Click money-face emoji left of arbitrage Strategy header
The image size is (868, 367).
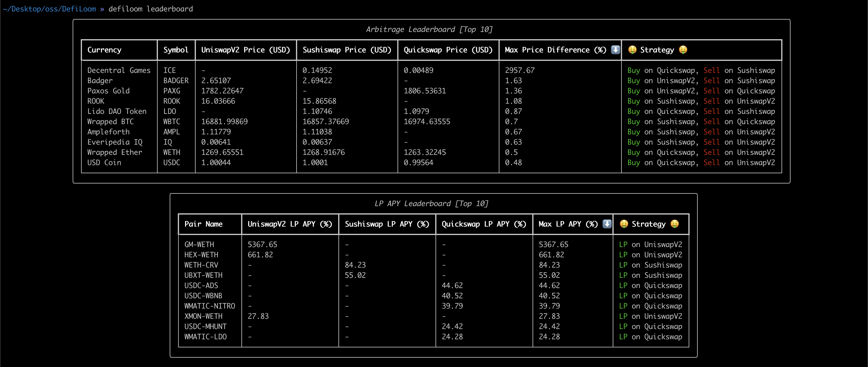(632, 50)
